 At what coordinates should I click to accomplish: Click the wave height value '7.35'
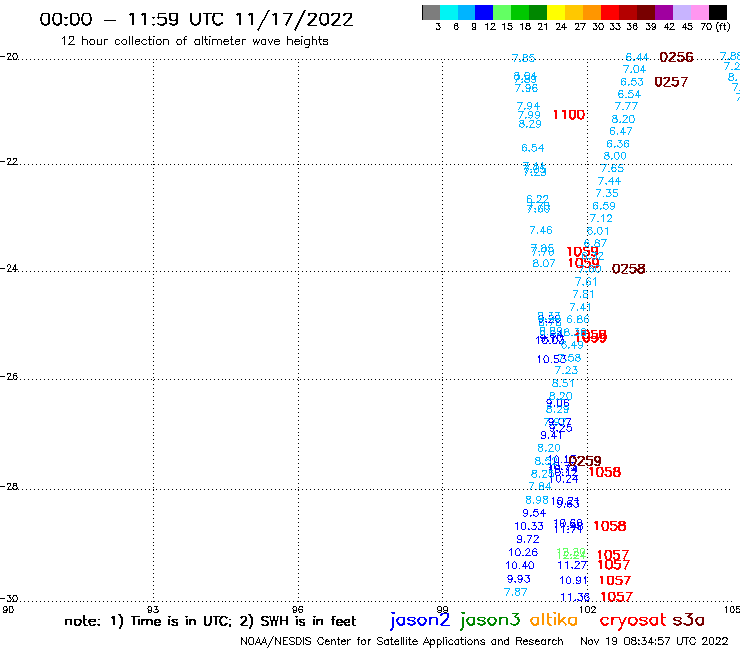coord(607,194)
